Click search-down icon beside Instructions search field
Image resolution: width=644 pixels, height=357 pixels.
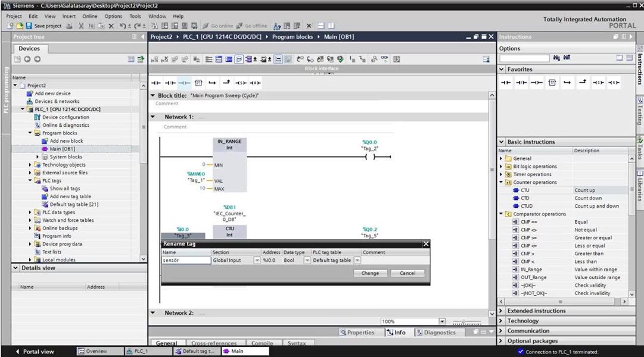pyautogui.click(x=556, y=58)
